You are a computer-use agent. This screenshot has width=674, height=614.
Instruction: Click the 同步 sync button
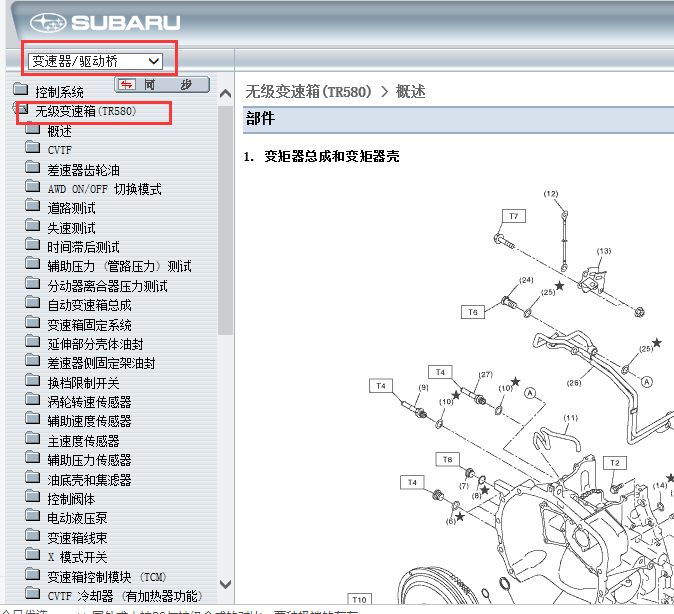[x=162, y=84]
